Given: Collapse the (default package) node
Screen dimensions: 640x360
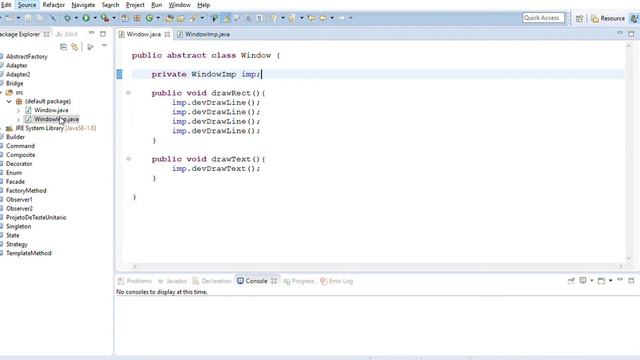Looking at the screenshot, I should [9, 101].
